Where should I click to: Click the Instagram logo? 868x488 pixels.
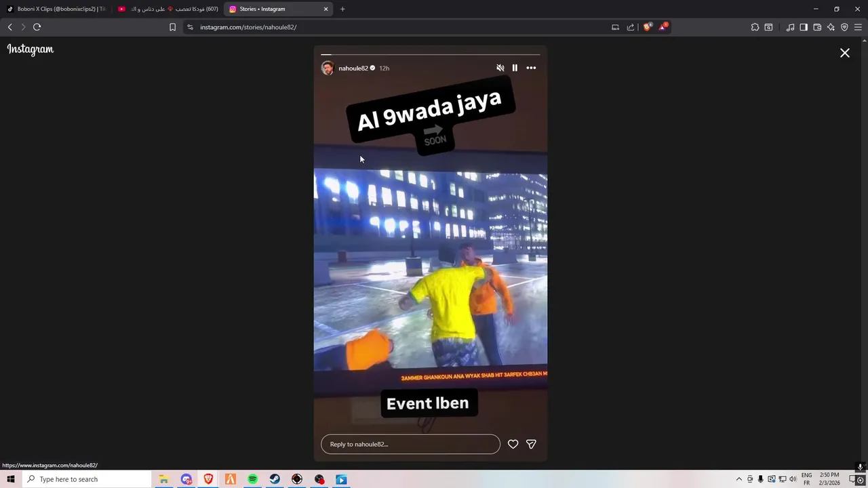(31, 49)
